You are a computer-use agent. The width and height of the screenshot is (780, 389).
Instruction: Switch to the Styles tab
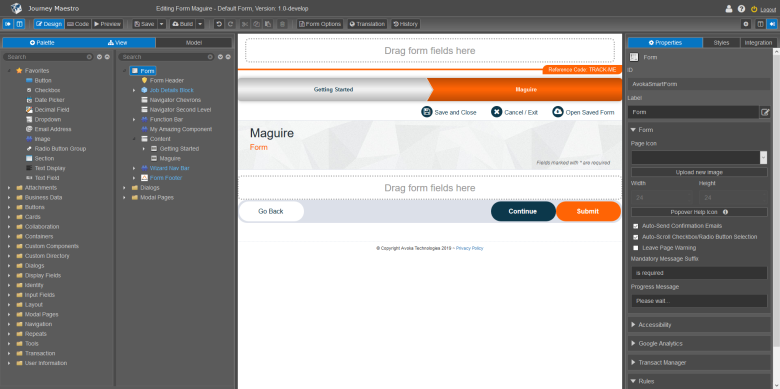pyautogui.click(x=721, y=43)
